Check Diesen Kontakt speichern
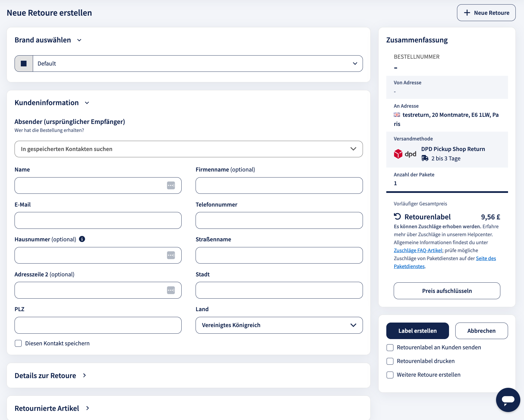524x420 pixels. coord(18,343)
